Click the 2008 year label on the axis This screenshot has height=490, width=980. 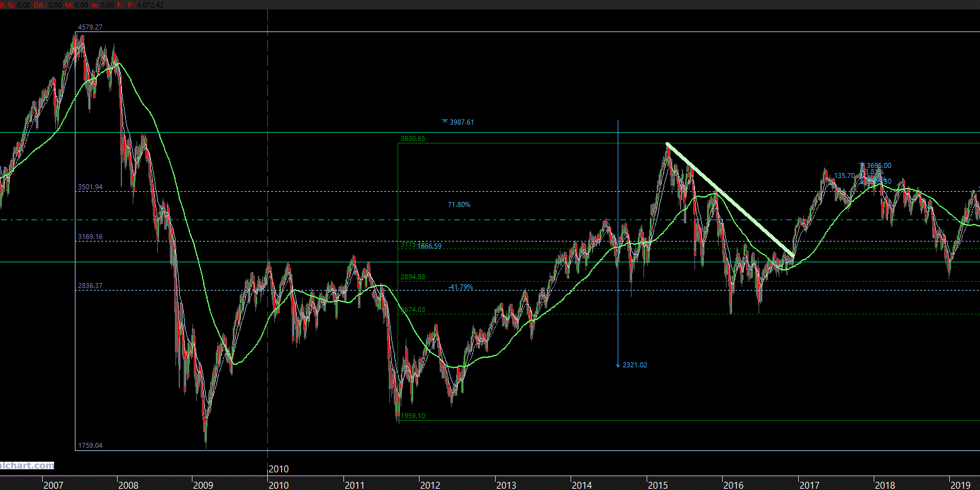coord(128,485)
